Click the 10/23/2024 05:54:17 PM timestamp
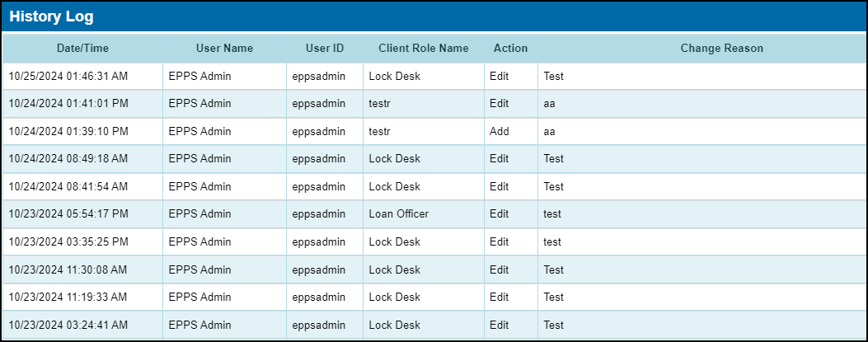The width and height of the screenshot is (868, 342). 68,213
